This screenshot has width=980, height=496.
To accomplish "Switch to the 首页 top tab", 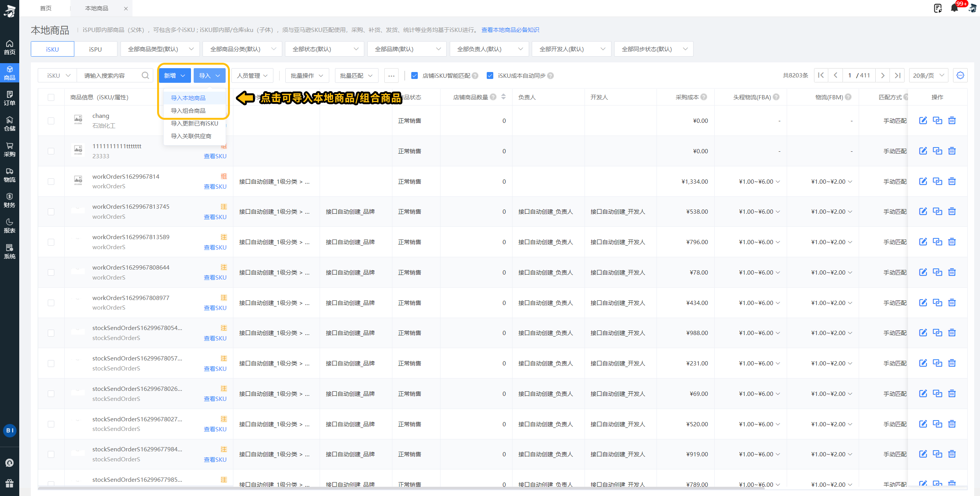I will [x=45, y=8].
